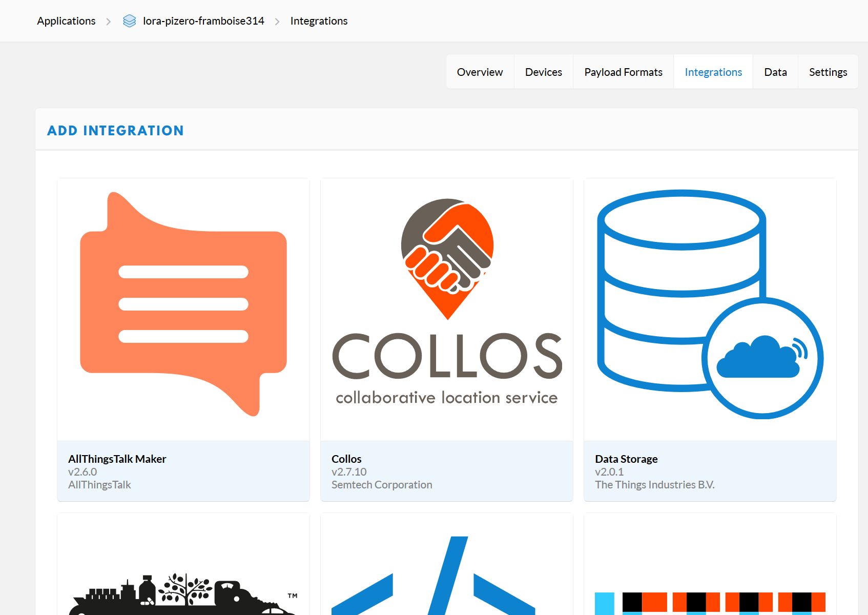Click the AllThingsTalk author text
Viewport: 868px width, 615px height.
(x=99, y=484)
